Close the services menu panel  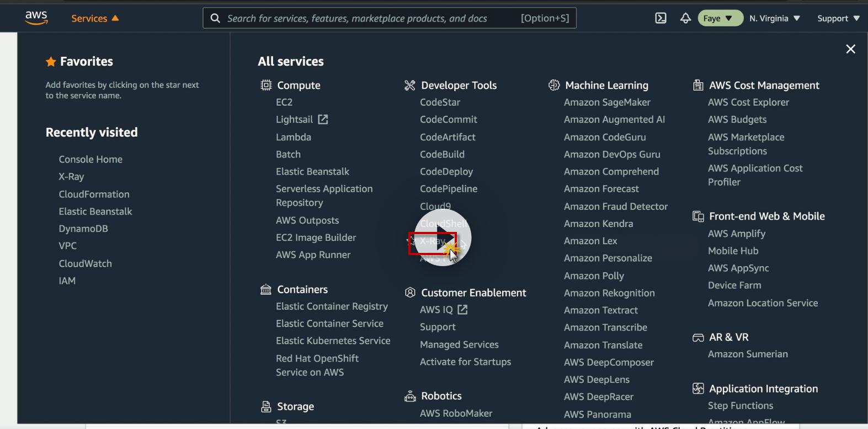click(x=850, y=49)
